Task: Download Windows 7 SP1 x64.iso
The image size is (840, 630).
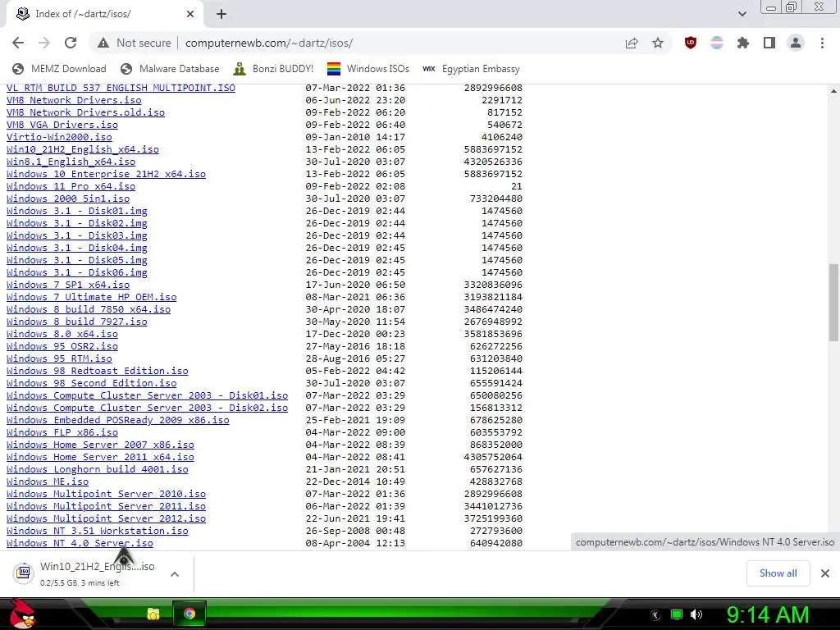Action: click(x=68, y=285)
